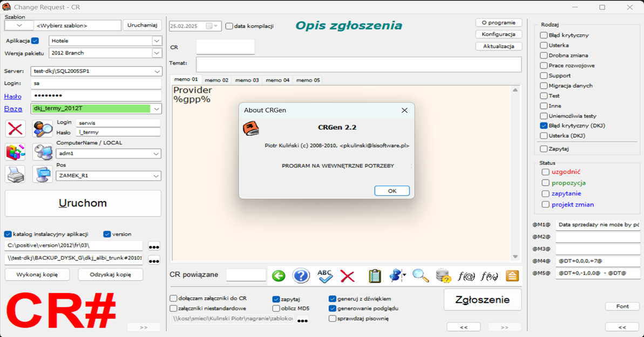Enable the oblicz MD5 checkbox
The width and height of the screenshot is (644, 337).
tap(275, 308)
